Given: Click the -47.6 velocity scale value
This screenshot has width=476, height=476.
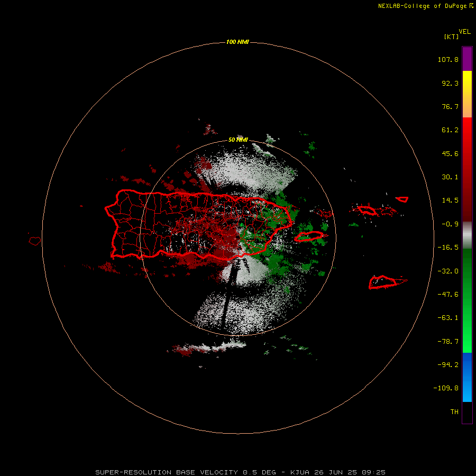Looking at the screenshot, I should 448,295.
